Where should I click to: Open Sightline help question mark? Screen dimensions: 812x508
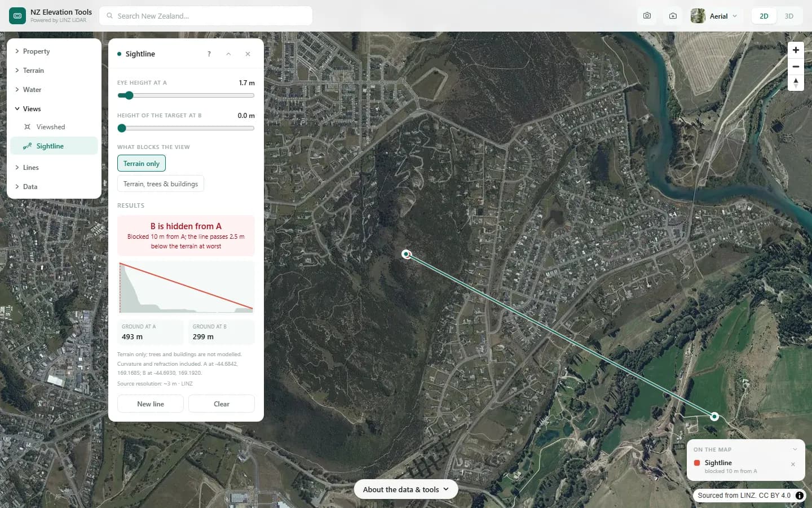pos(209,54)
